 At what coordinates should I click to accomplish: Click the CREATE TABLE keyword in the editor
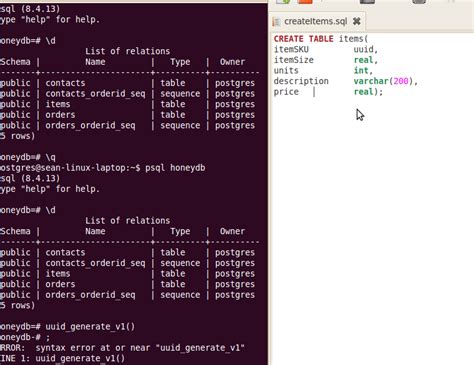(303, 39)
